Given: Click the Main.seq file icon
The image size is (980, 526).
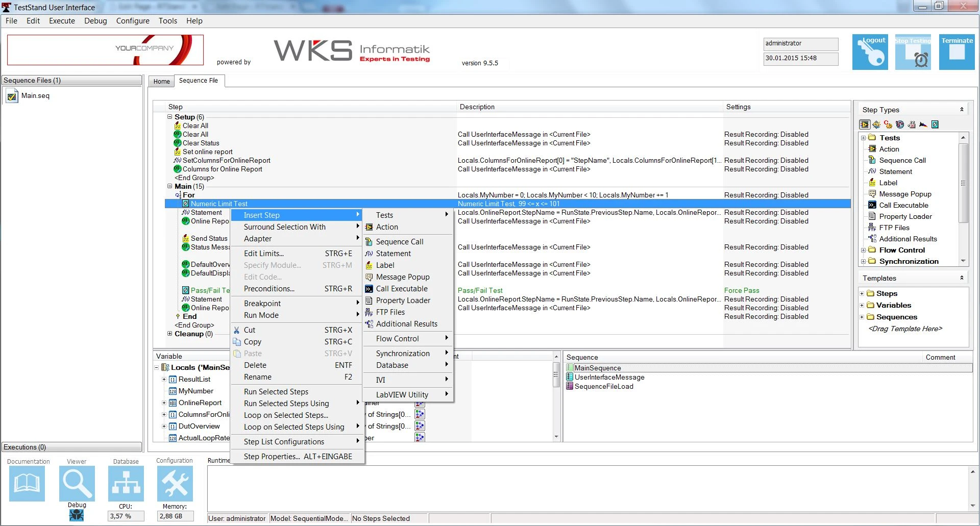Looking at the screenshot, I should coord(12,96).
